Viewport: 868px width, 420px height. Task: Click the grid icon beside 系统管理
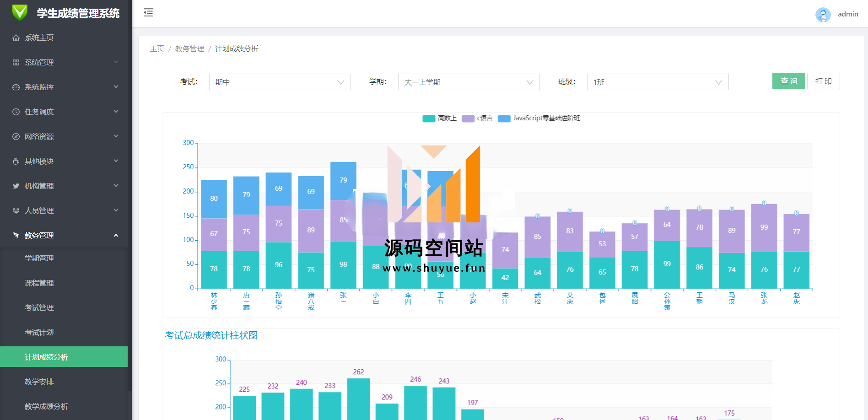coord(16,63)
